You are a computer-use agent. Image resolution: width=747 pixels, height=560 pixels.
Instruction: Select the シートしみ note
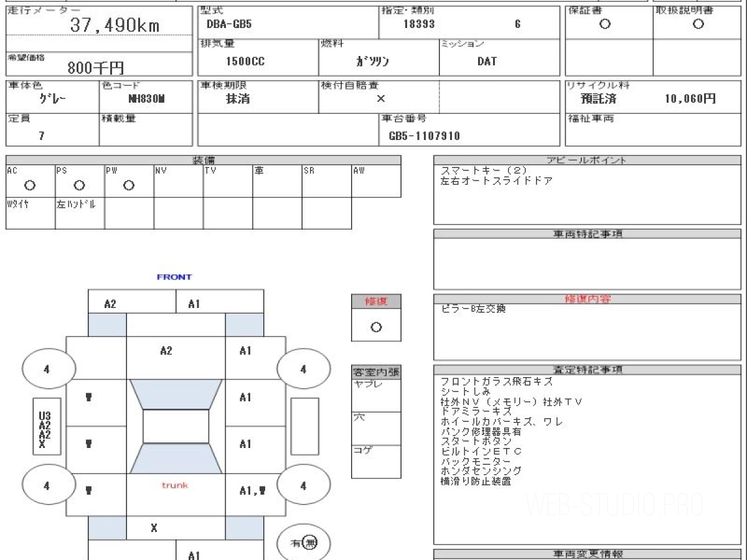465,391
